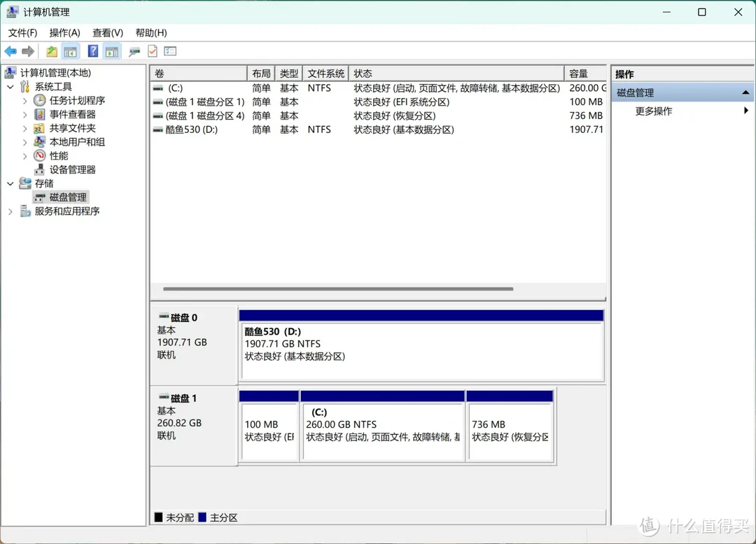Click the File System (文件系统) column header

point(326,74)
